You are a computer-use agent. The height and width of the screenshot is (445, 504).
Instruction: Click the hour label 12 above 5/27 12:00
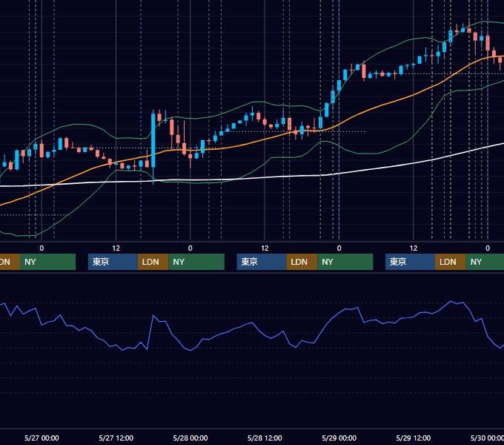coord(116,248)
